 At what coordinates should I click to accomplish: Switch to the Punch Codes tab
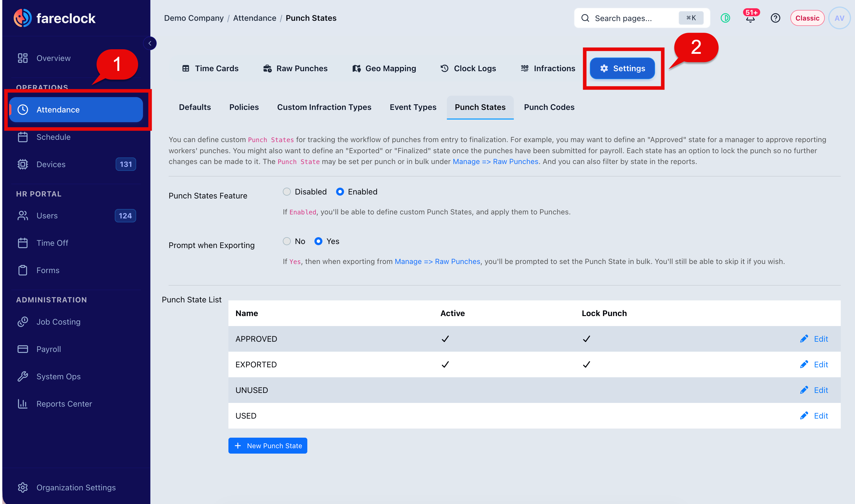tap(549, 107)
